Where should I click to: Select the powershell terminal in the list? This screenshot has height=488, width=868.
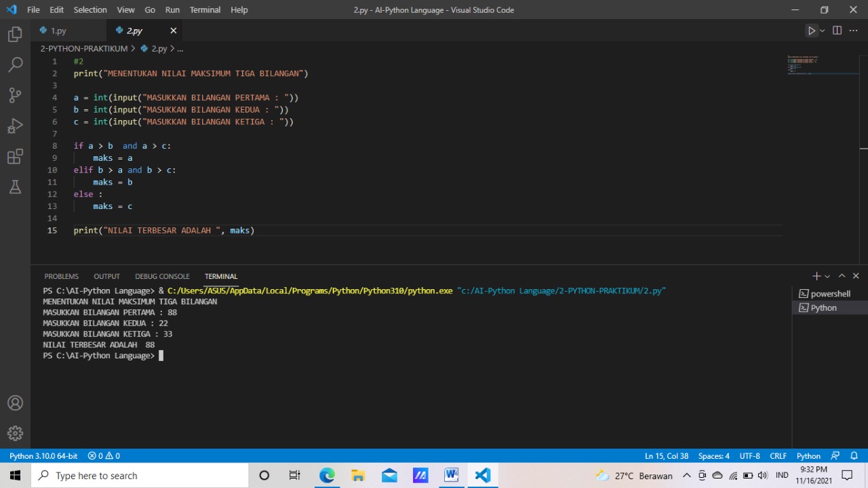830,293
